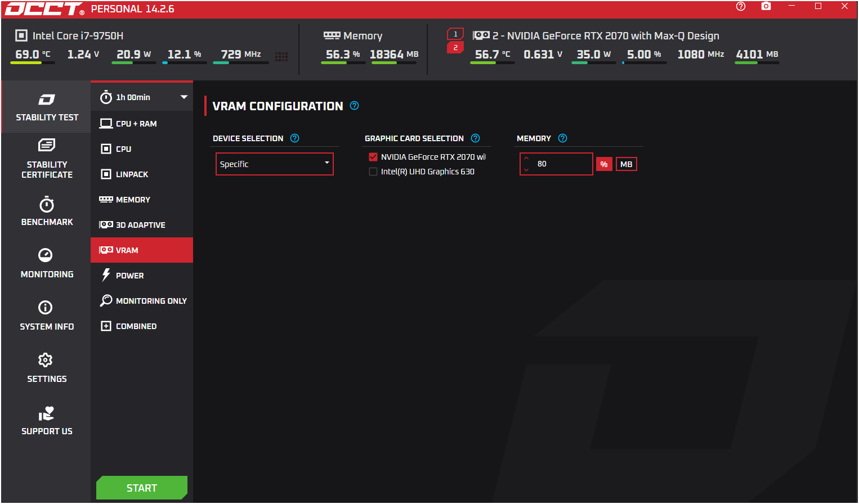The image size is (859, 504).
Task: Click the CPU voltage reading 1.24 V
Action: (x=83, y=55)
